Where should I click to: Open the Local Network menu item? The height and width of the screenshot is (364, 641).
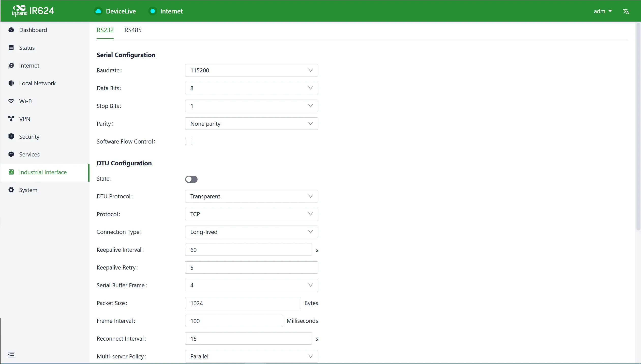tap(45, 83)
